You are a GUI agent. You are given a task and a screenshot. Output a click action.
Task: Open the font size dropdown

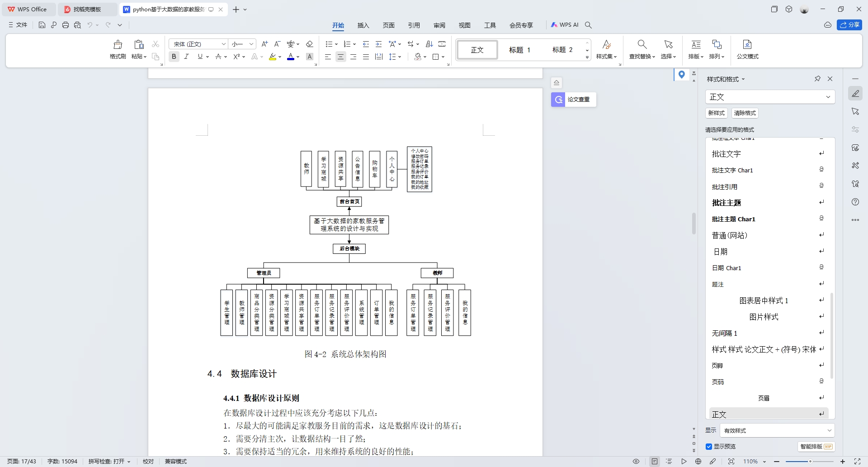coord(251,44)
